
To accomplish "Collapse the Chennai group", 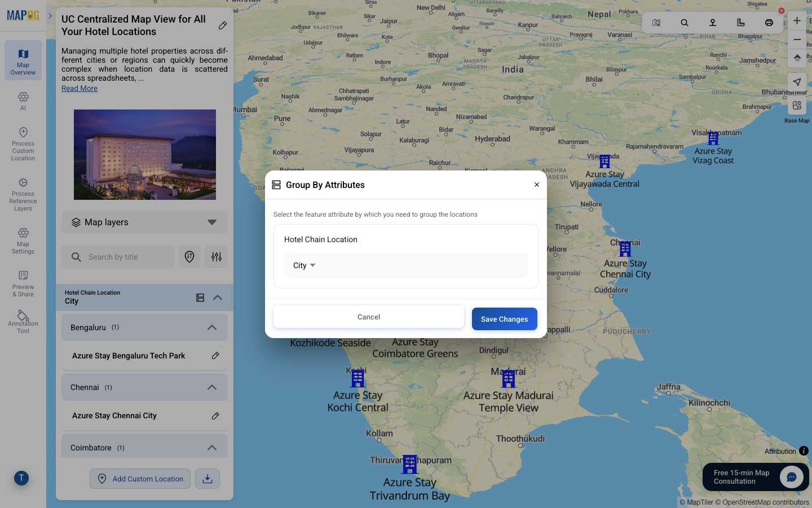I will click(x=212, y=387).
